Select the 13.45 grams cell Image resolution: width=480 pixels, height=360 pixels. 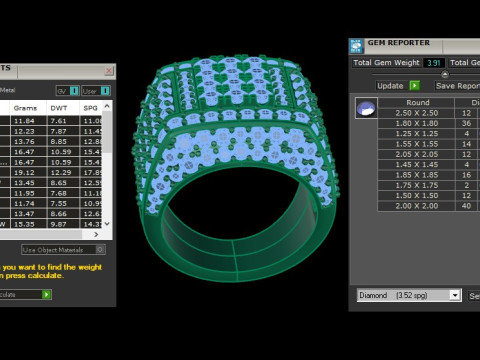coord(28,183)
